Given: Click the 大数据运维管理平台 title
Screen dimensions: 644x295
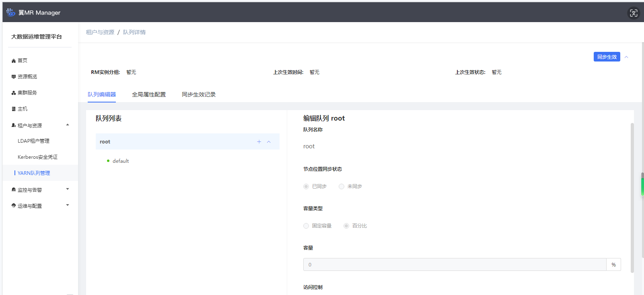Looking at the screenshot, I should (x=37, y=37).
